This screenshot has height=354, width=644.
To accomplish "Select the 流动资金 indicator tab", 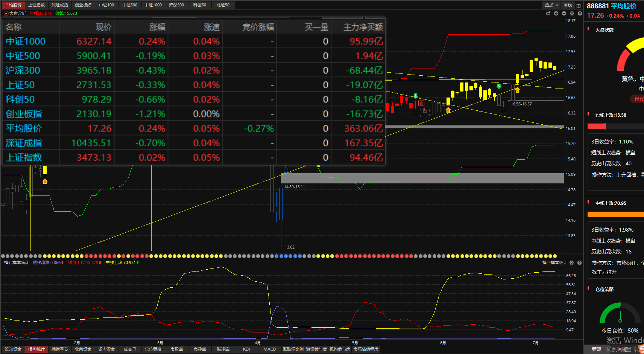I will click(x=13, y=349).
